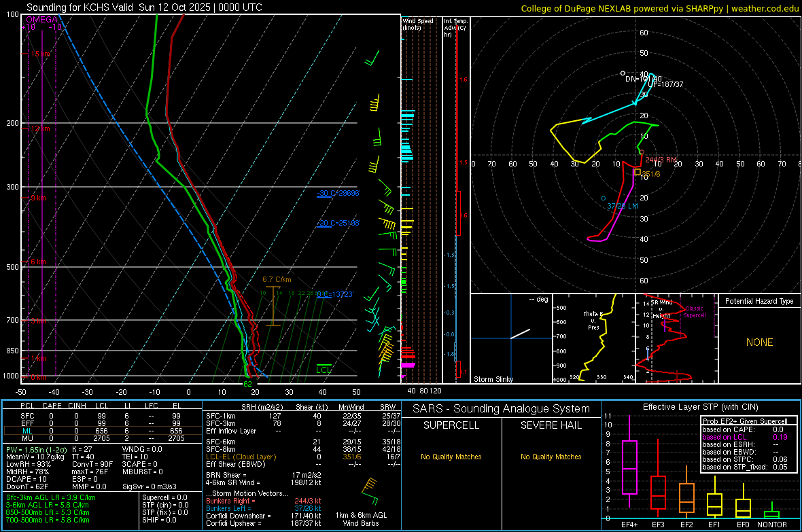Click the CAPE column header

52,406
